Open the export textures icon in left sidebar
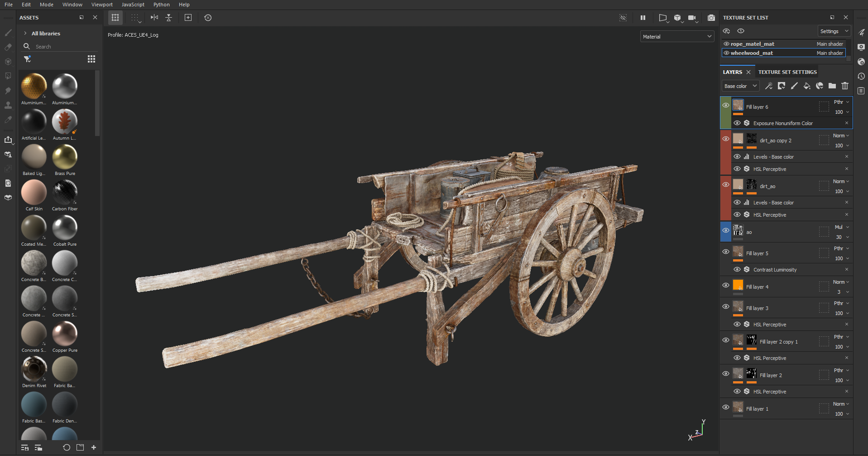 (8, 140)
